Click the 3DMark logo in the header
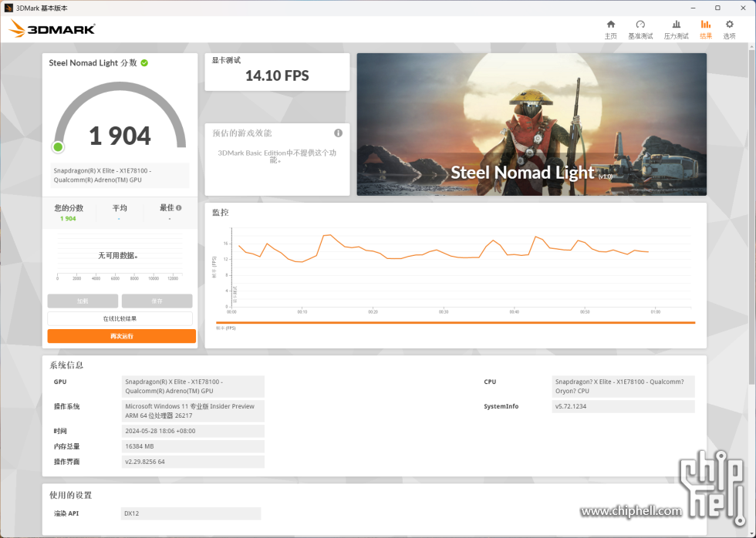This screenshot has width=756, height=538. point(52,29)
